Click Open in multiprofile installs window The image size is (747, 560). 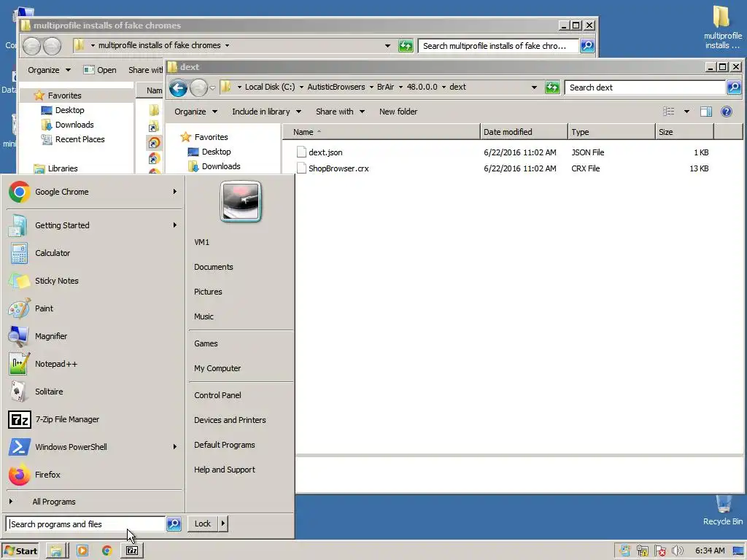coord(100,70)
